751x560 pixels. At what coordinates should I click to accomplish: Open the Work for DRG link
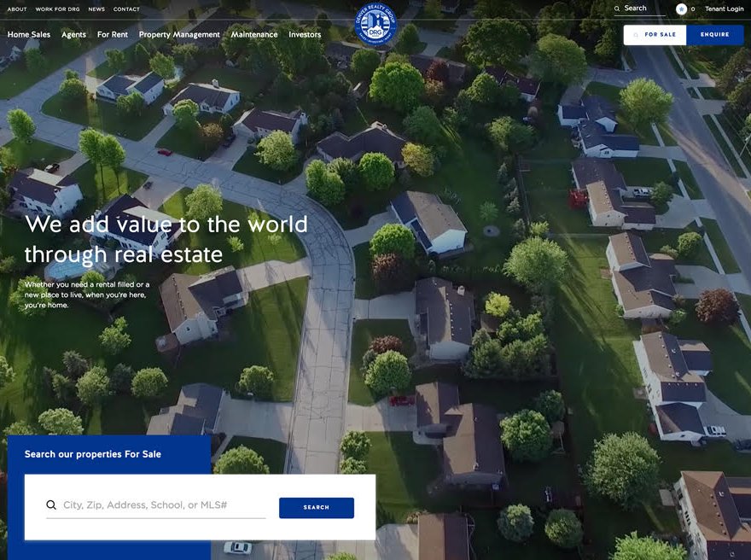(57, 9)
